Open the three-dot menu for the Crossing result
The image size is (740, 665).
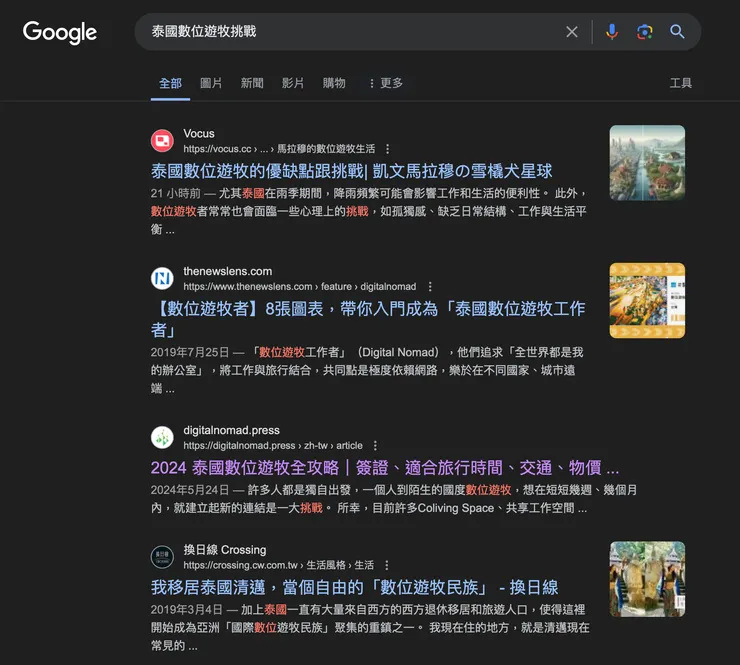coord(387,565)
